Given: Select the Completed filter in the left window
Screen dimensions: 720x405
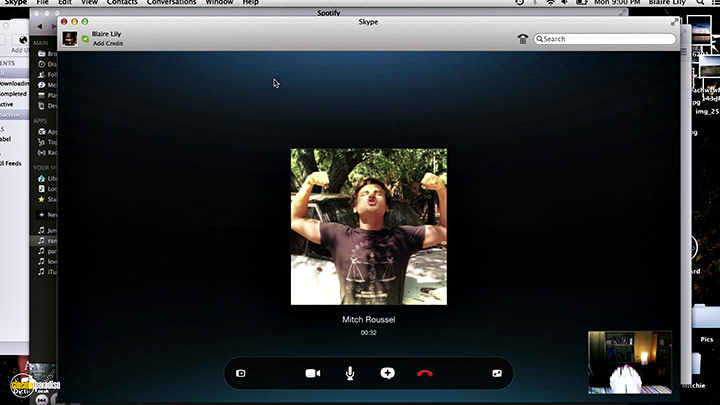Looking at the screenshot, I should [14, 94].
